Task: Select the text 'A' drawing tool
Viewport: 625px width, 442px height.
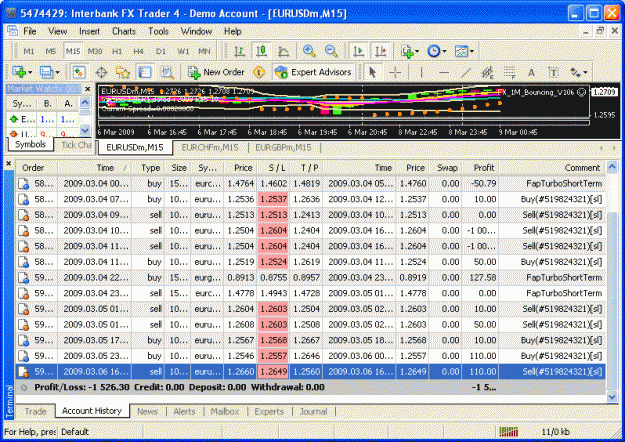Action: (x=531, y=73)
